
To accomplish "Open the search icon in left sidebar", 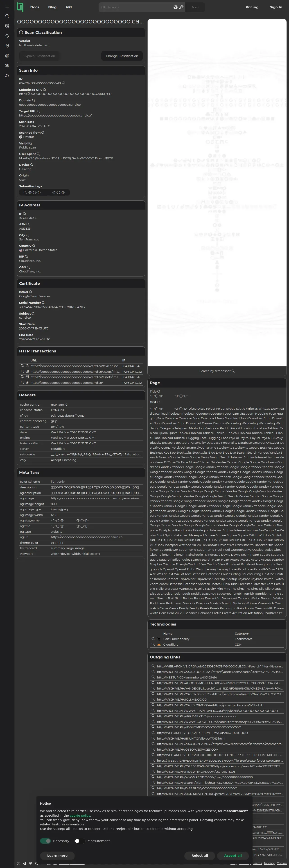I will (x=7, y=16).
